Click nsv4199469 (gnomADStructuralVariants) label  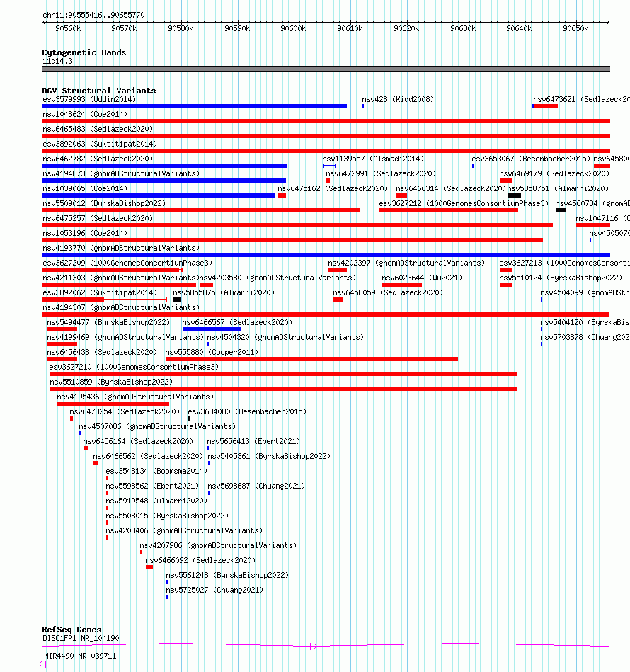[125, 337]
